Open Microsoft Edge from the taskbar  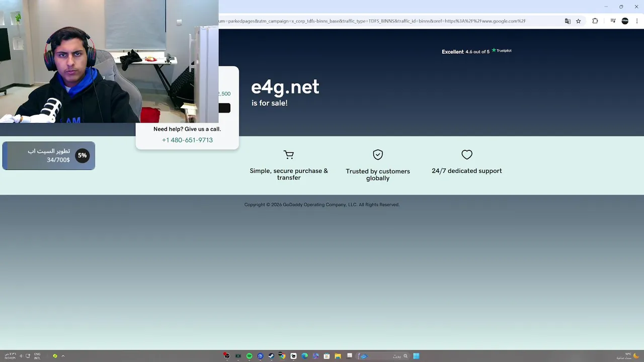[x=304, y=356]
